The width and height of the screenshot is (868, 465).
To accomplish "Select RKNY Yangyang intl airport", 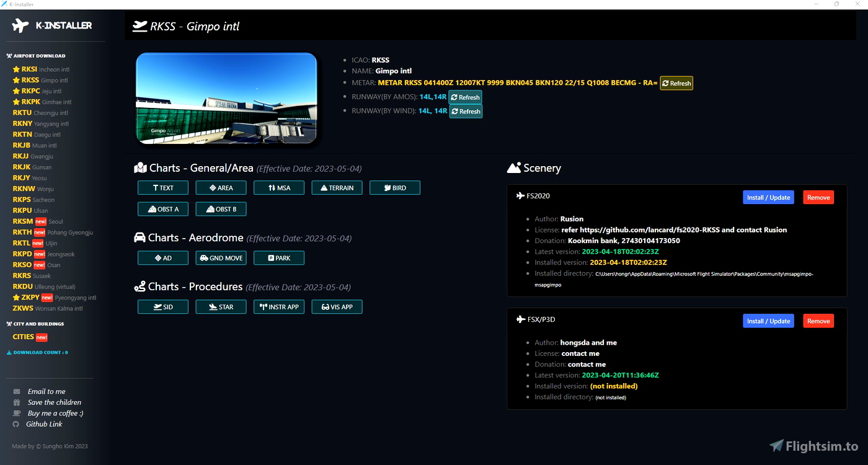I will 41,123.
